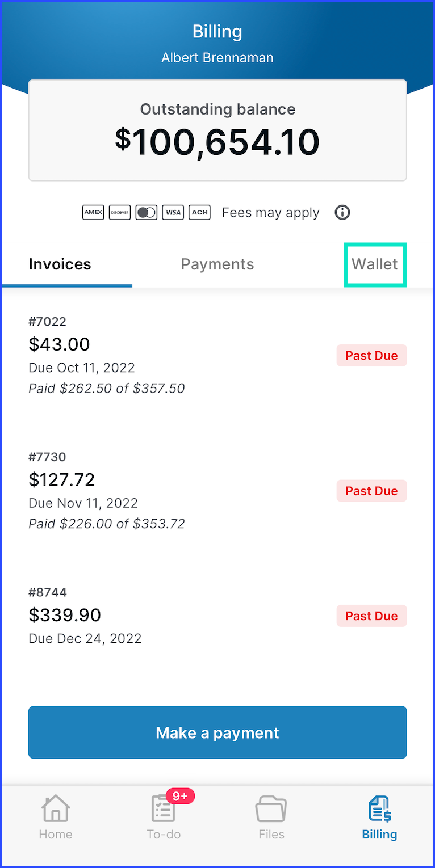The width and height of the screenshot is (435, 868).
Task: Click the Make a payment button
Action: click(x=217, y=732)
